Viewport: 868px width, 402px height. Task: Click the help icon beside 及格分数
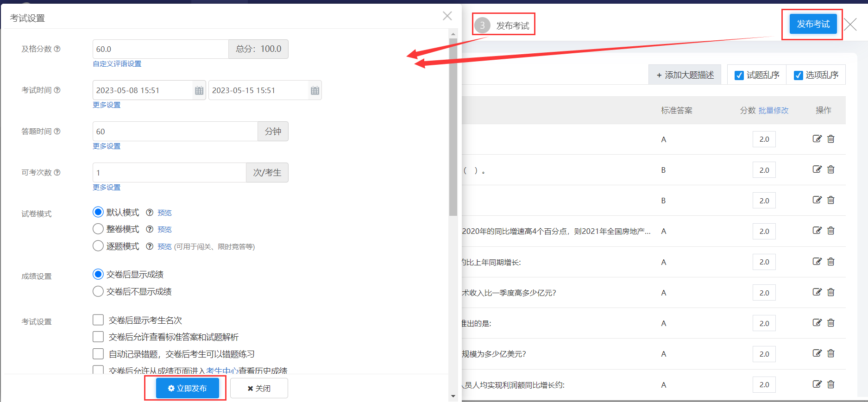coord(57,49)
